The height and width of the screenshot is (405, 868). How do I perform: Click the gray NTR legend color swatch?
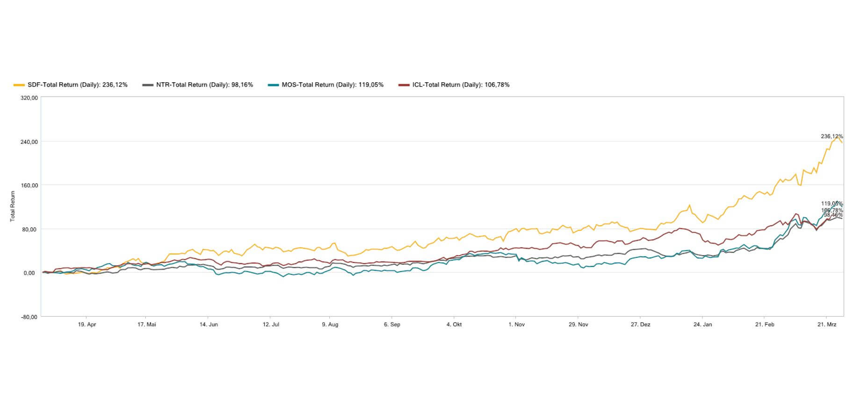click(148, 85)
